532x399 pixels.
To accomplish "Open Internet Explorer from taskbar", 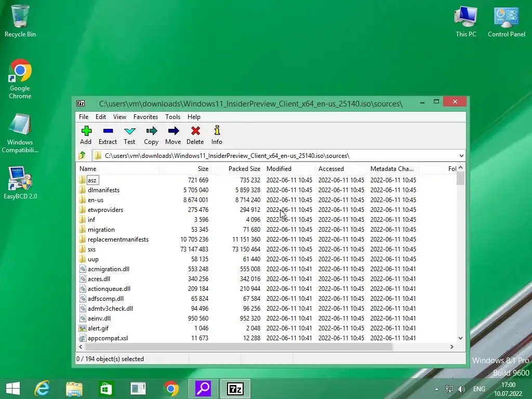I will click(x=42, y=389).
